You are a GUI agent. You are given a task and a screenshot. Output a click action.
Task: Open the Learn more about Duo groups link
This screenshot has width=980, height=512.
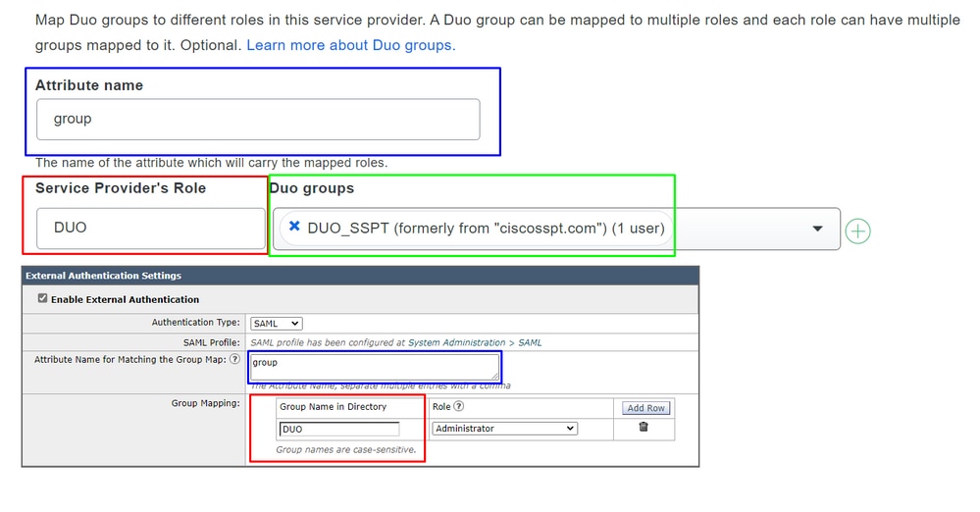click(x=351, y=46)
